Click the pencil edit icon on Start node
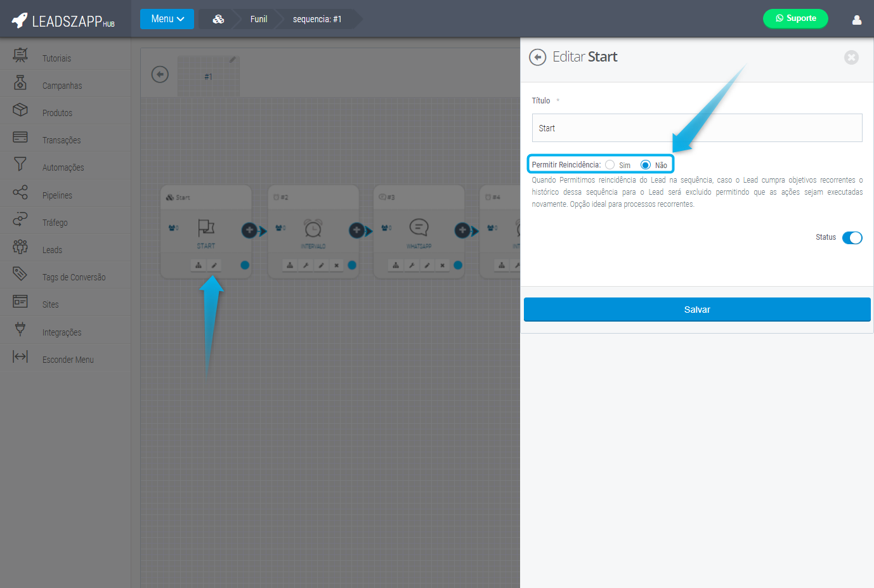The height and width of the screenshot is (588, 874). (214, 265)
